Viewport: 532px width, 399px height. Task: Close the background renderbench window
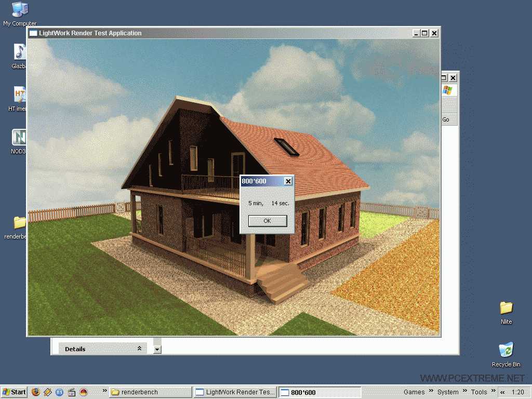453,78
